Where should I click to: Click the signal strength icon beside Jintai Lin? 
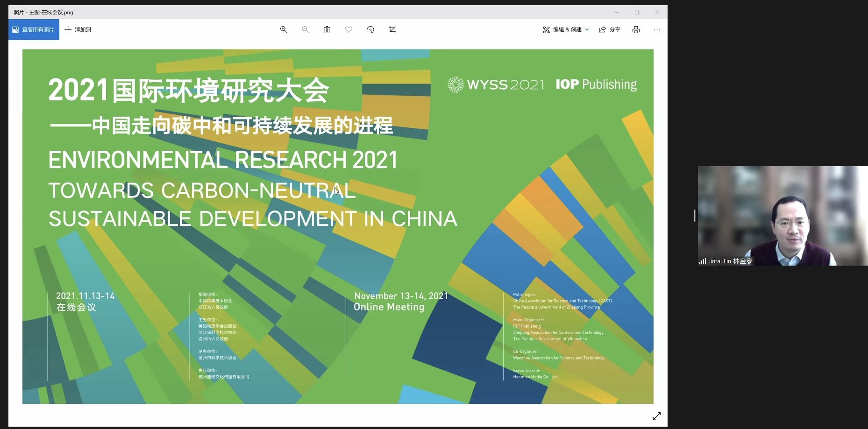702,261
